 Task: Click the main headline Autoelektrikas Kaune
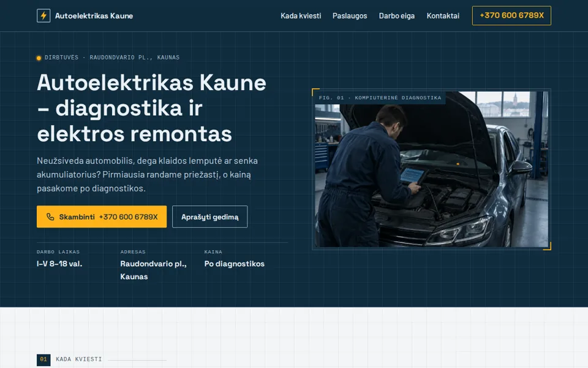pyautogui.click(x=151, y=108)
